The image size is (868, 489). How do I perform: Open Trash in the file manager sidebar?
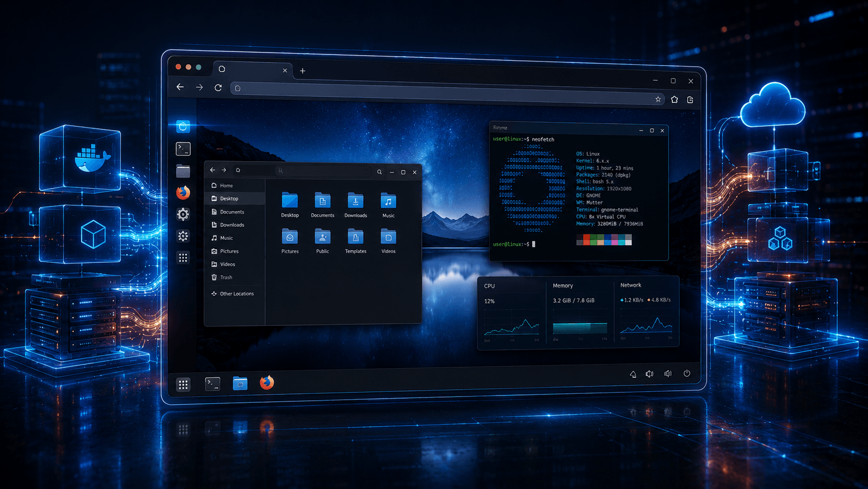click(235, 277)
